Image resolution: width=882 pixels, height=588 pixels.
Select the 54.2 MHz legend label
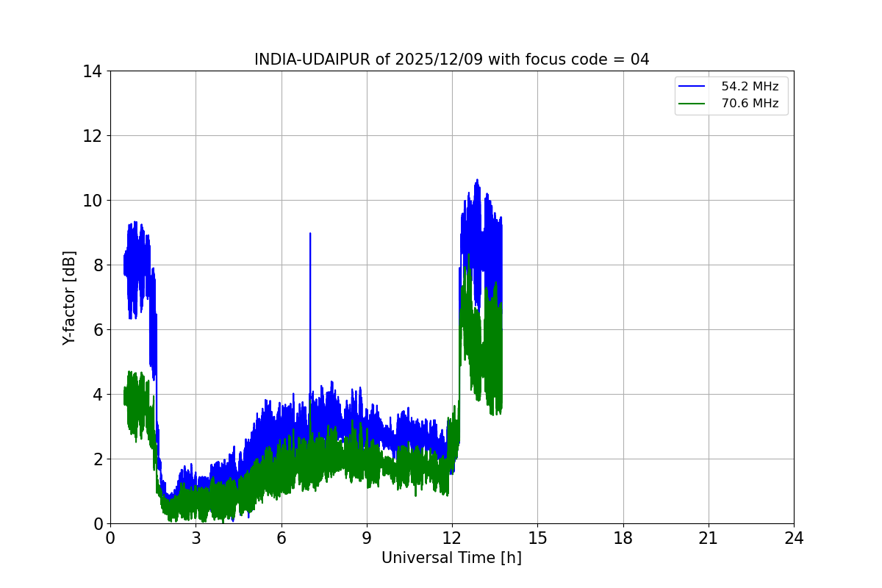[750, 87]
